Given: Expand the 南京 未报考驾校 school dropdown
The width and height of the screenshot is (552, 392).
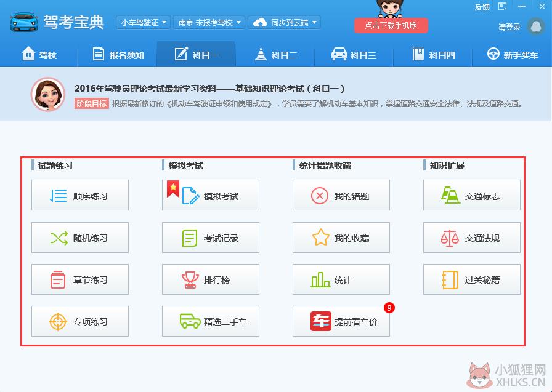Looking at the screenshot, I should tap(209, 23).
